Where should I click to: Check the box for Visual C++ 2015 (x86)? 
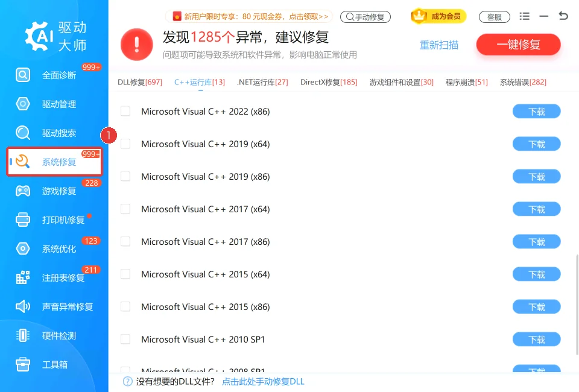125,306
